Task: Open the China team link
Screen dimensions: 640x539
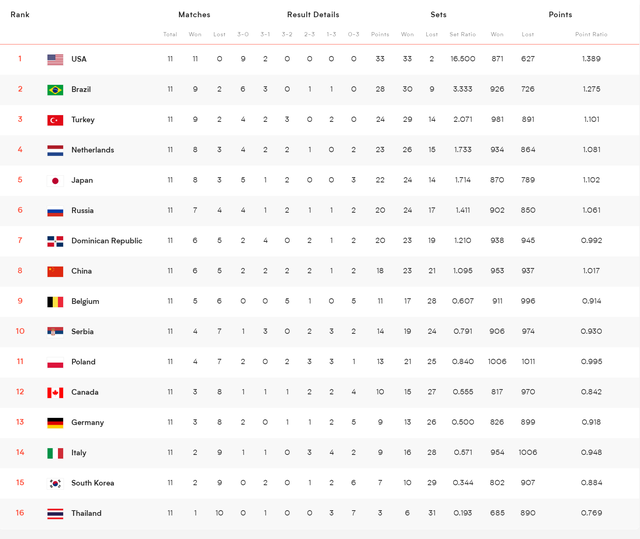Action: click(81, 271)
